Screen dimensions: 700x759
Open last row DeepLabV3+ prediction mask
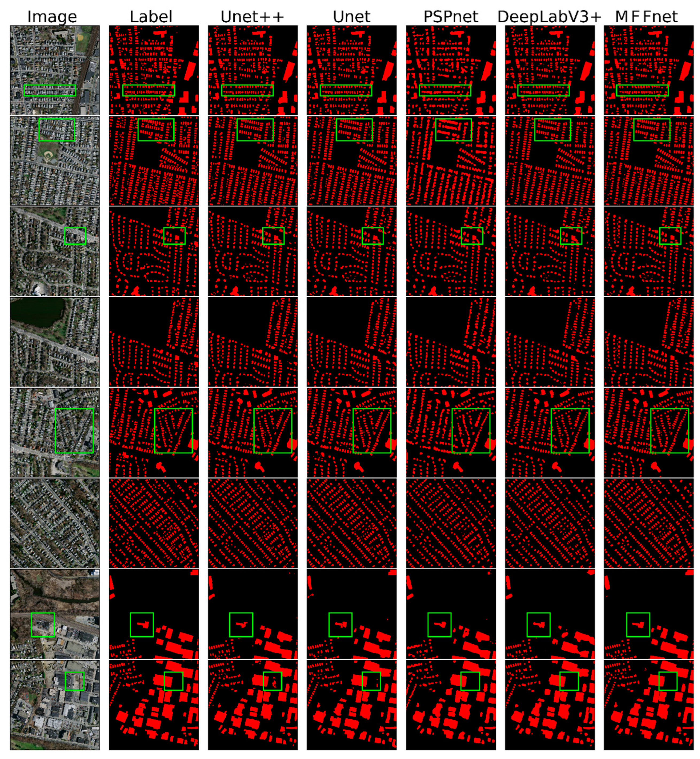(x=550, y=704)
